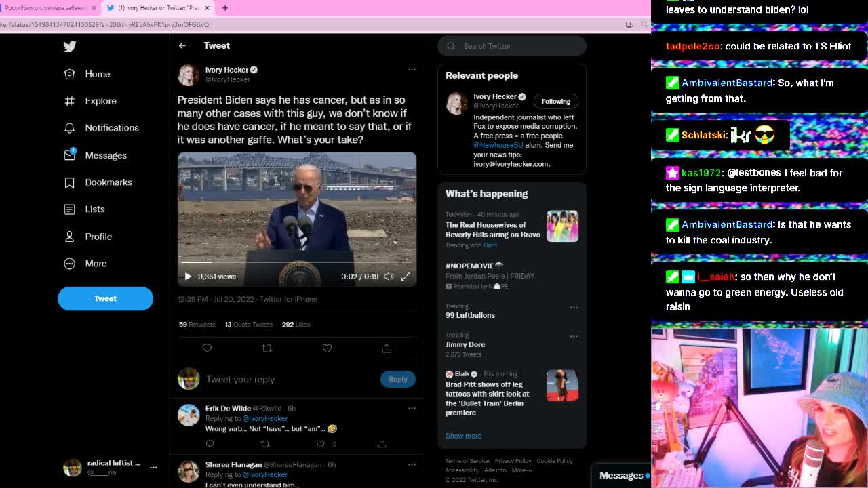Open options for Erik De Wilde's reply

tap(412, 408)
